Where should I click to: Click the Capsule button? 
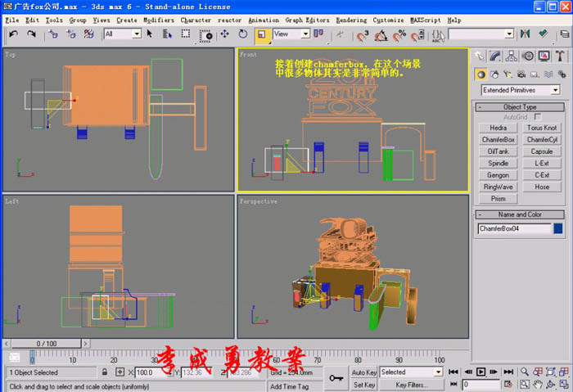[x=542, y=151]
